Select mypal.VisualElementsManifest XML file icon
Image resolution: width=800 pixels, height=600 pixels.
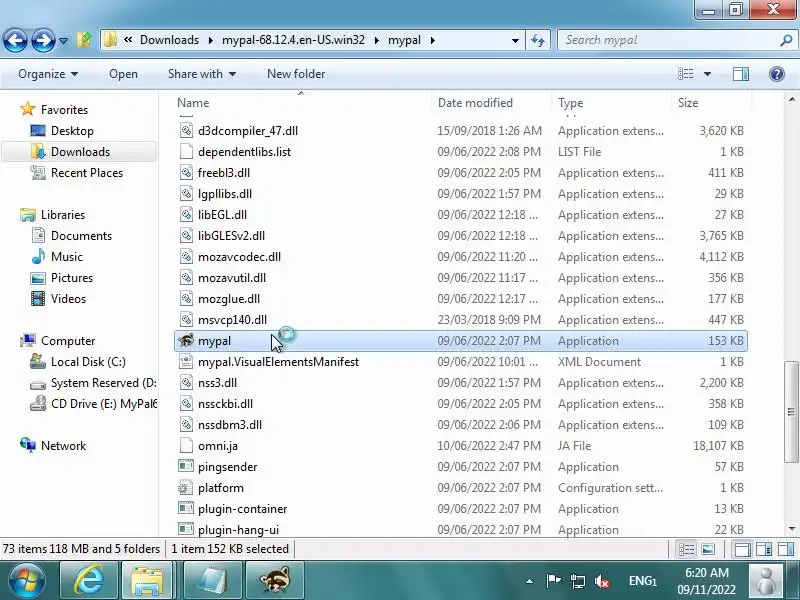(186, 362)
